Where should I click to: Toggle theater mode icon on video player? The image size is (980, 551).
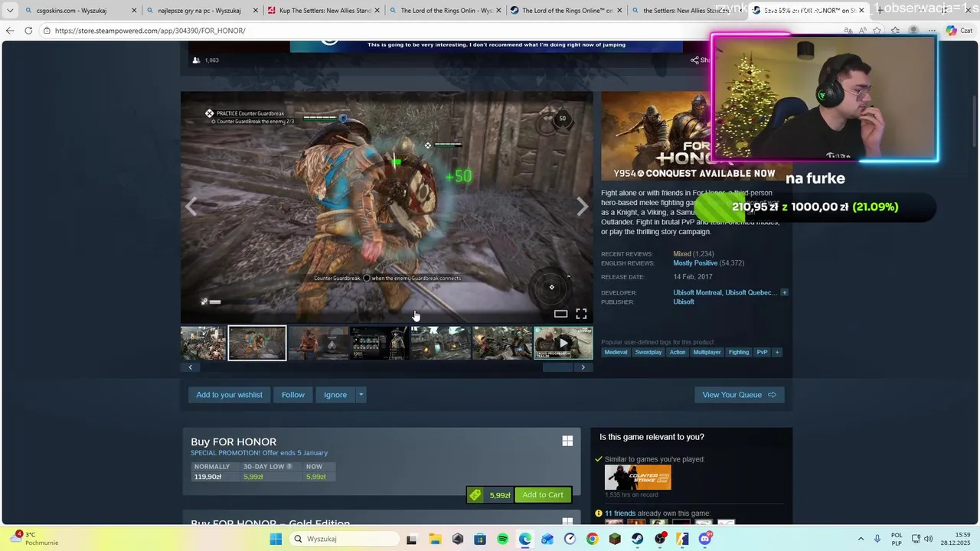560,314
